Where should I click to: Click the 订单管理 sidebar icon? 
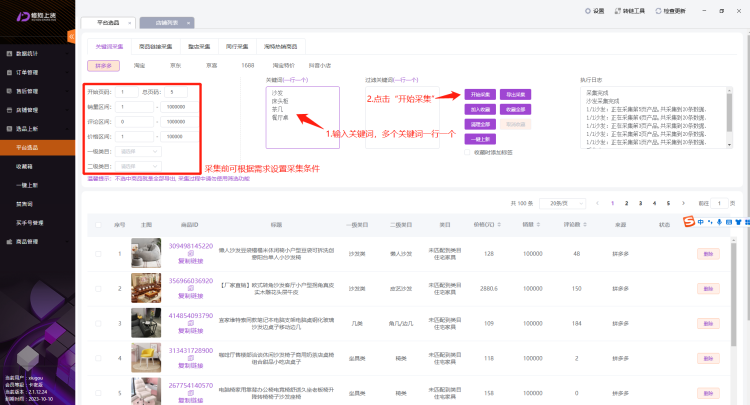[8, 73]
